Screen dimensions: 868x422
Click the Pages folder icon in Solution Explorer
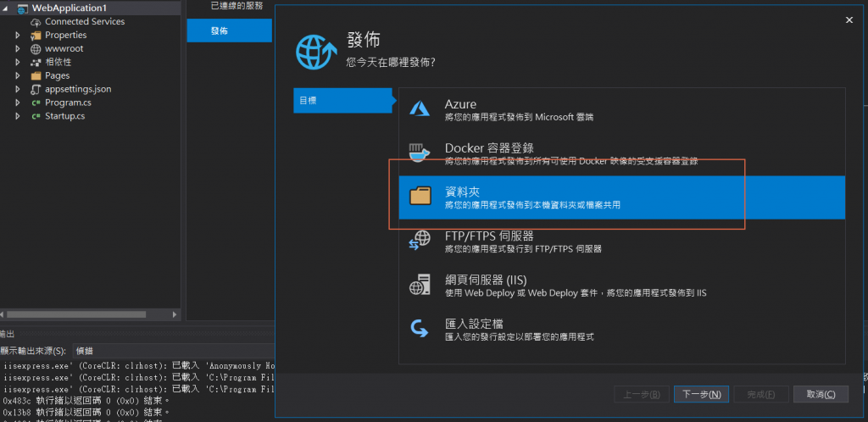(36, 75)
